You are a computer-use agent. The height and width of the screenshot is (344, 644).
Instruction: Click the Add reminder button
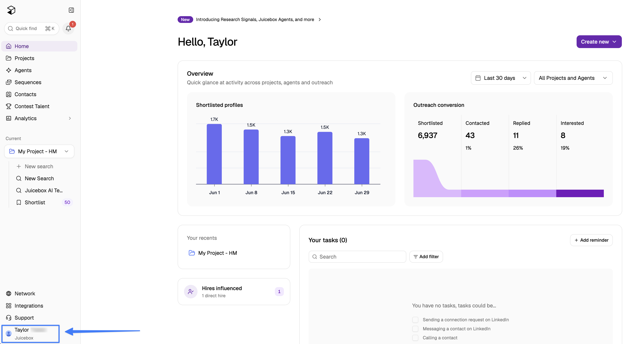pos(591,240)
